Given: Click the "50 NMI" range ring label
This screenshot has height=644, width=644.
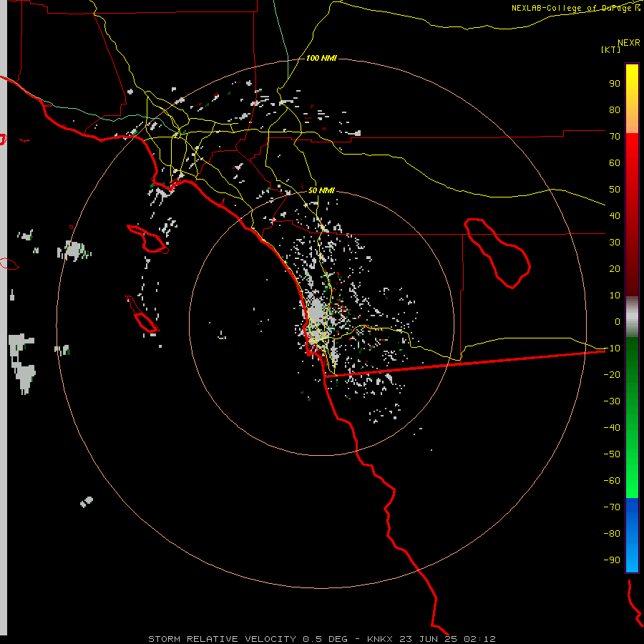Looking at the screenshot, I should pyautogui.click(x=321, y=190).
